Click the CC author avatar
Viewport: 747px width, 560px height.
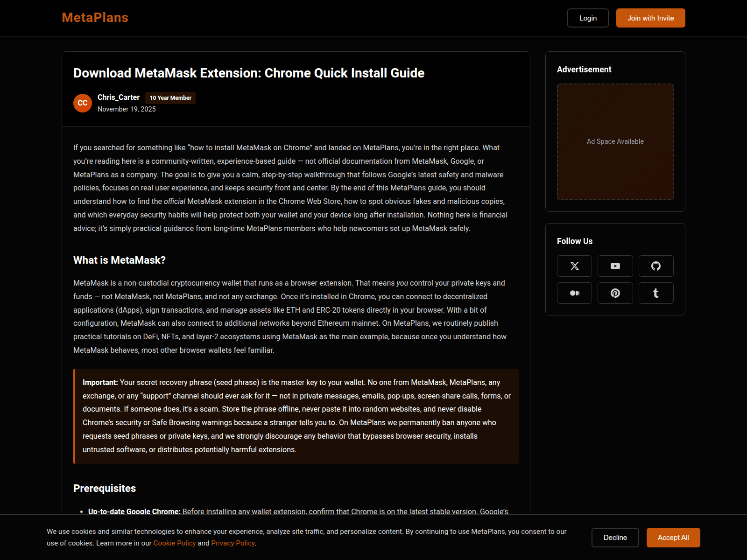point(82,103)
